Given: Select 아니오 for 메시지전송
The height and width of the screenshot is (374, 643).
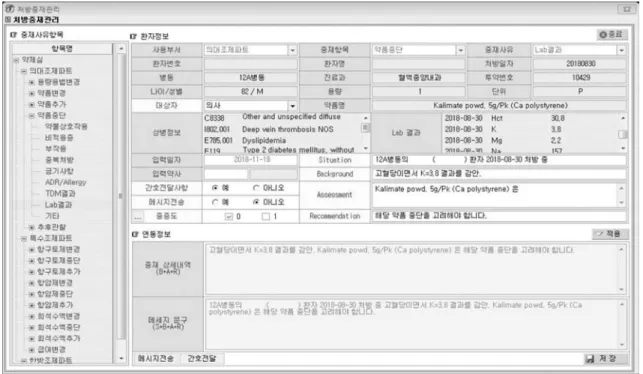Looking at the screenshot, I should [256, 202].
